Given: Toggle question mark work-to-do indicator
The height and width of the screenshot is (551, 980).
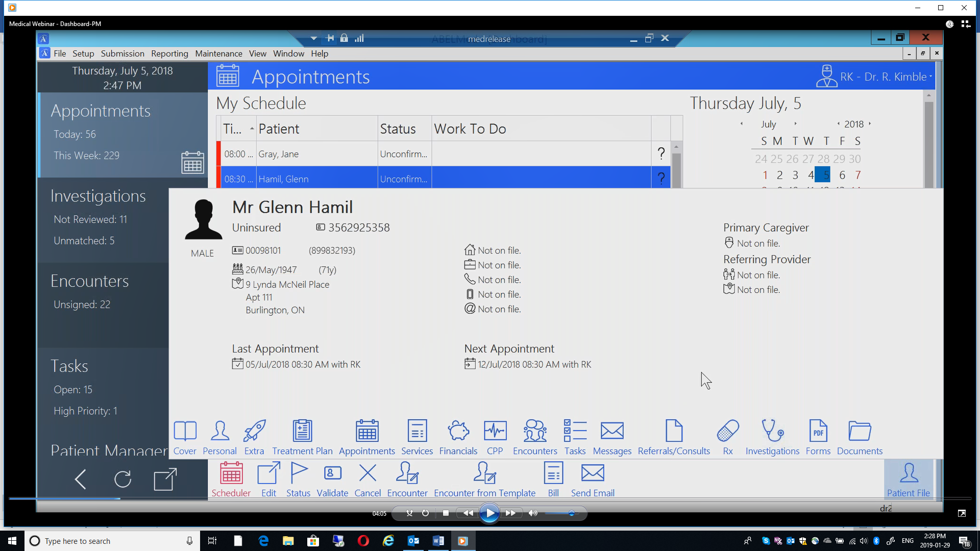Looking at the screenshot, I should 661,178.
